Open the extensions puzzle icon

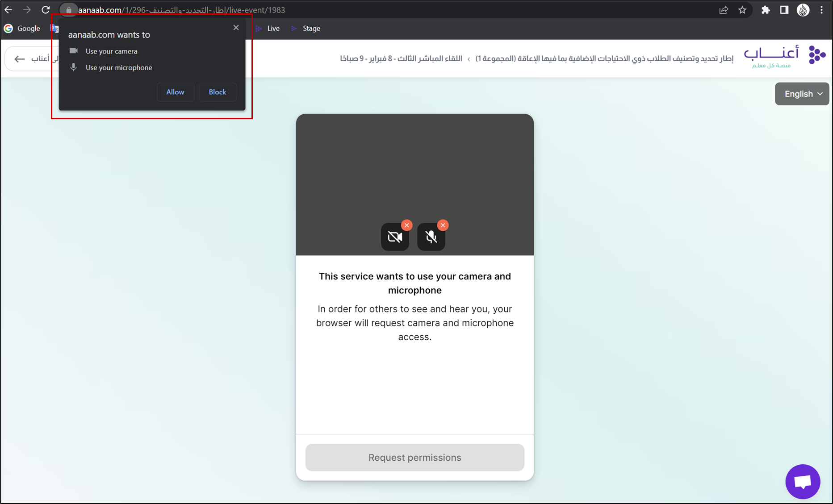click(x=766, y=10)
